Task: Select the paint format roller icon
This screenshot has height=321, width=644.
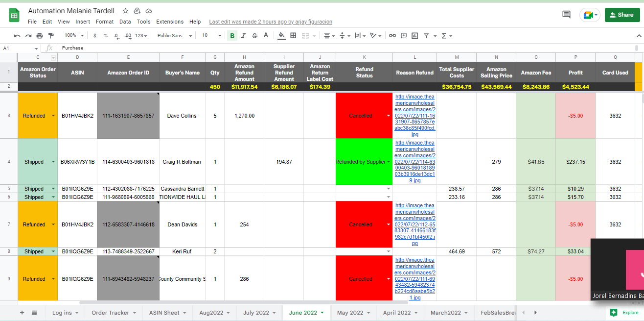Action: (51, 36)
